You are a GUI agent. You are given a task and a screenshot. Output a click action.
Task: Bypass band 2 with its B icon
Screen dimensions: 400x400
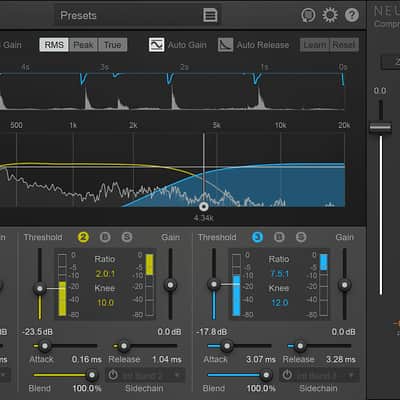pos(105,237)
